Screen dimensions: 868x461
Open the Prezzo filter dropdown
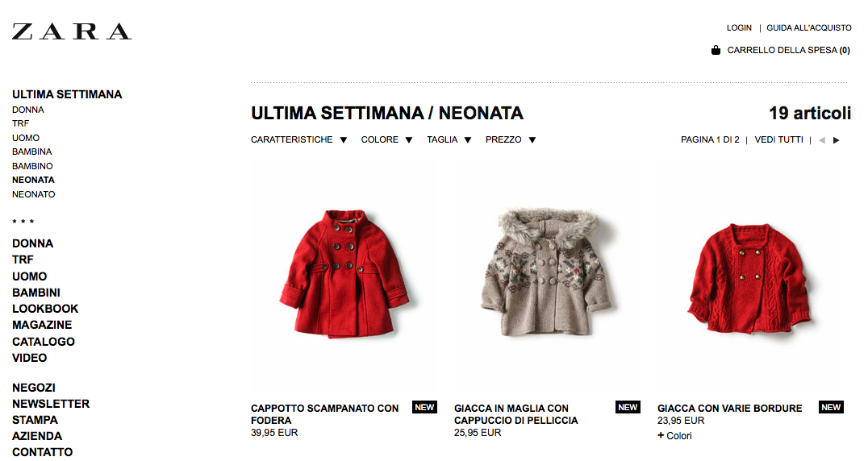coord(511,140)
